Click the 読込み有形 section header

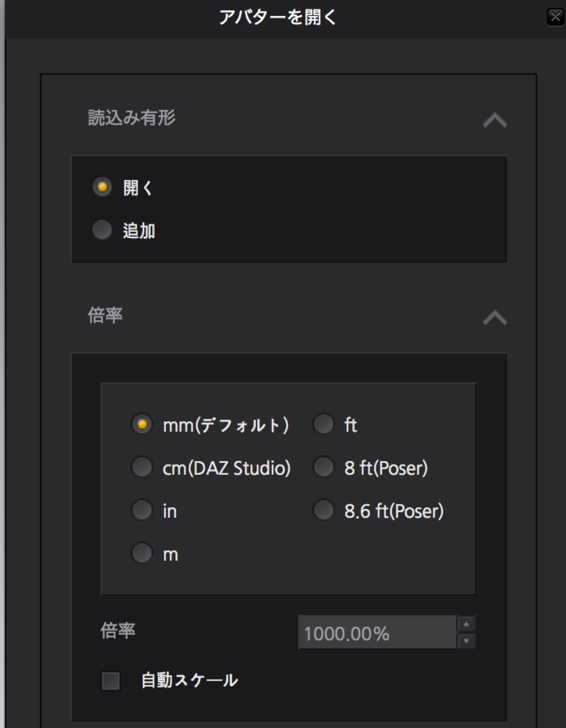pyautogui.click(x=132, y=118)
